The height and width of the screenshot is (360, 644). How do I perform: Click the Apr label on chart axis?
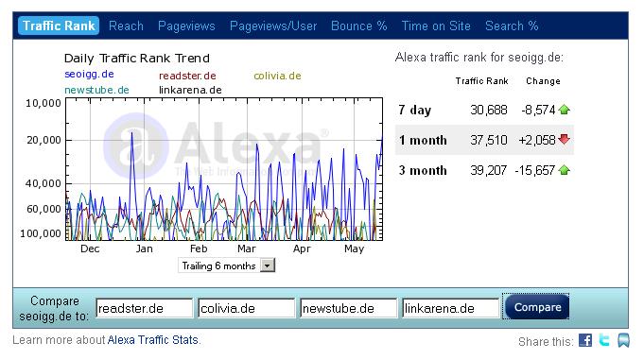click(x=302, y=249)
